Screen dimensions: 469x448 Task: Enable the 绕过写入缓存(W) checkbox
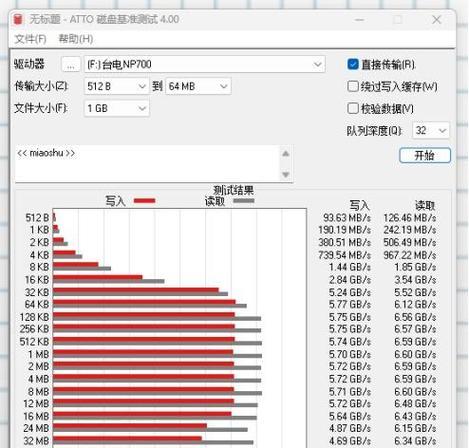353,86
